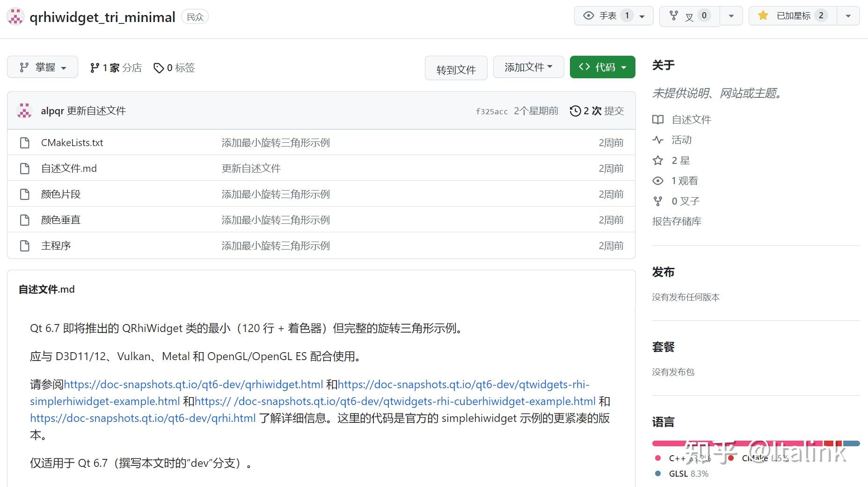Click the activity pulse icon
868x487 pixels.
point(658,140)
